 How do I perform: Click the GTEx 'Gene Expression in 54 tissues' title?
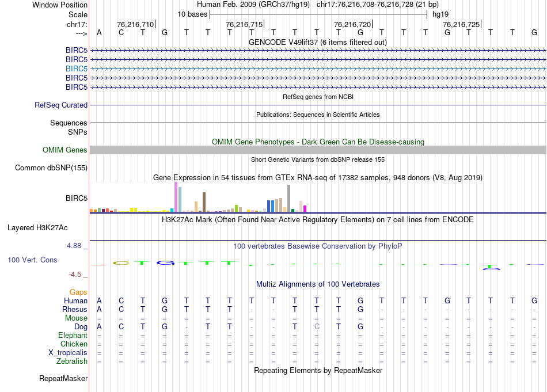(318, 177)
